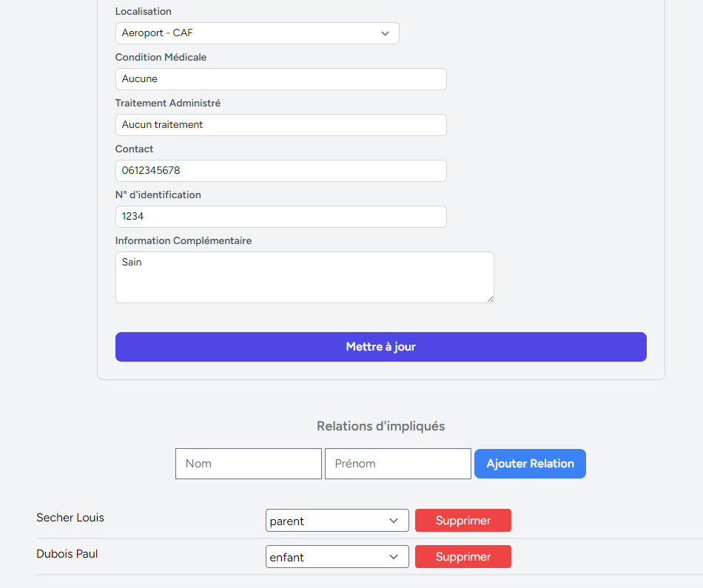Expand the enfant relation dropdown for Dubois Paul

coord(337,557)
